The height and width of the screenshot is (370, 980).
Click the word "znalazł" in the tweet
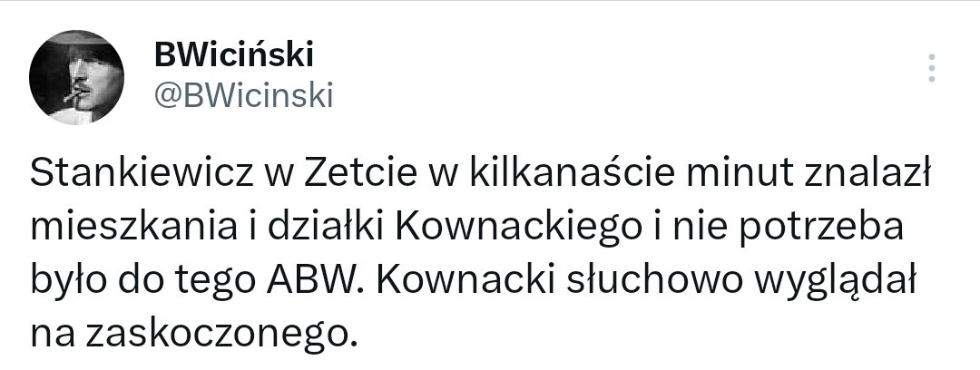(867, 173)
